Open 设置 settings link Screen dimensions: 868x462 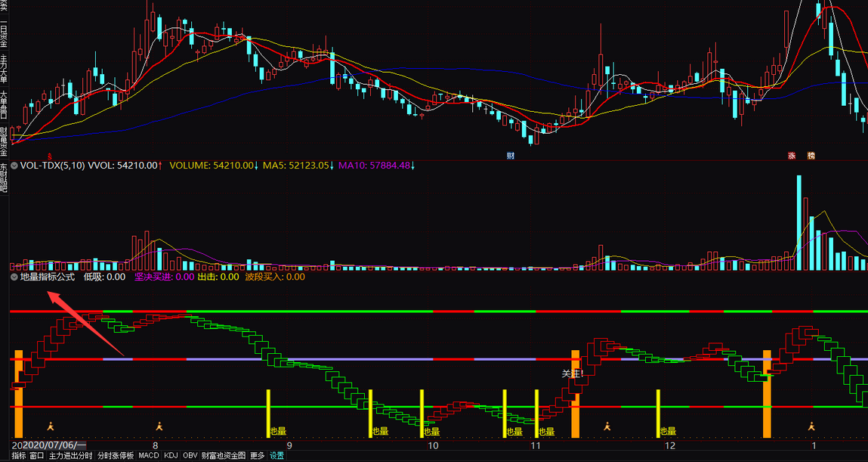pos(276,456)
